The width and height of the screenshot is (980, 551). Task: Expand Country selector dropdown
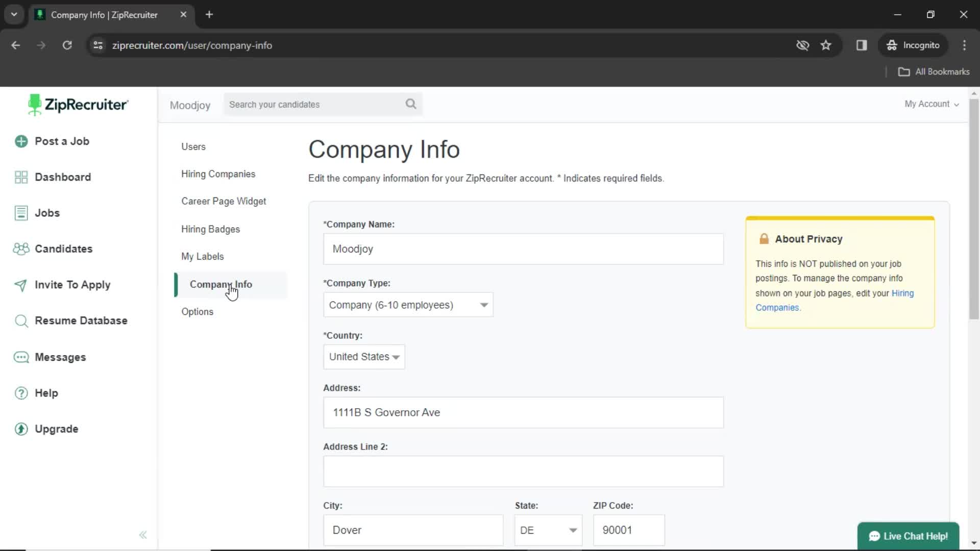[363, 357]
